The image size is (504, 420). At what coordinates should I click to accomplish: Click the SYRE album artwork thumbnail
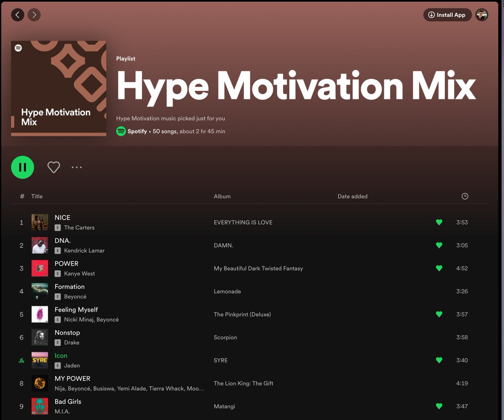[39, 360]
